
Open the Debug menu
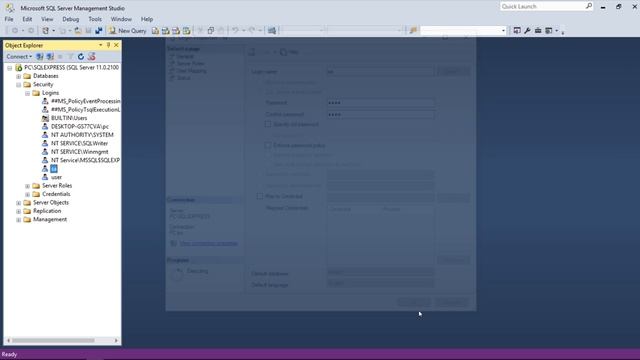pos(71,19)
